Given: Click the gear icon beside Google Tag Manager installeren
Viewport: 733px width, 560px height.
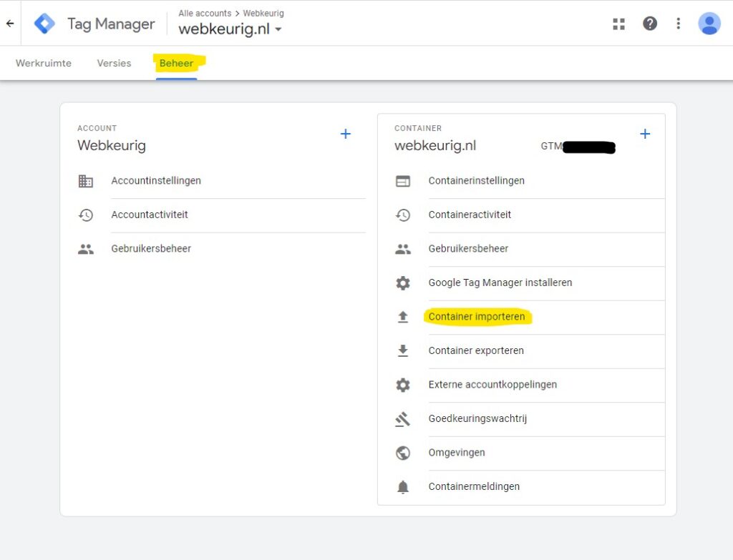Looking at the screenshot, I should pos(403,283).
